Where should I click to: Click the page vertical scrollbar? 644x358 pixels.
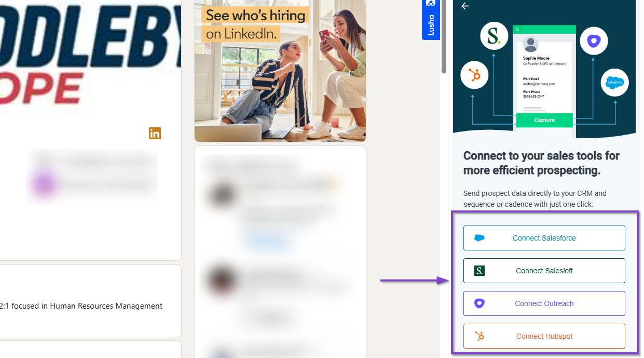click(x=444, y=36)
